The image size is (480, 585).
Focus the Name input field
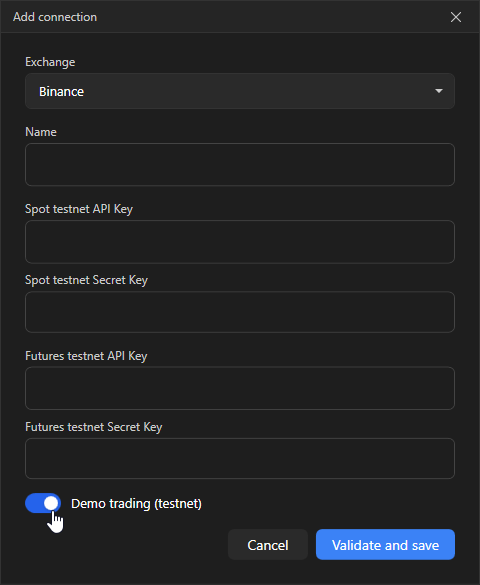(x=240, y=165)
